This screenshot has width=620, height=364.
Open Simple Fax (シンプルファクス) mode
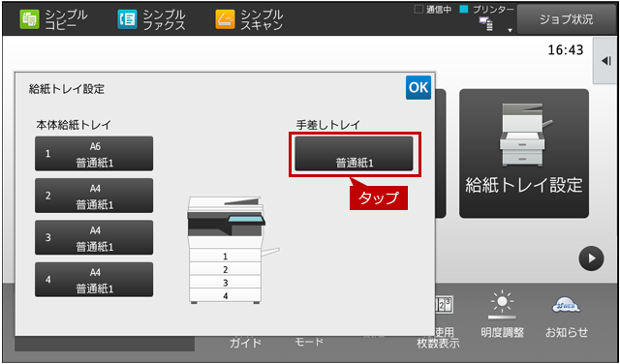(x=151, y=19)
